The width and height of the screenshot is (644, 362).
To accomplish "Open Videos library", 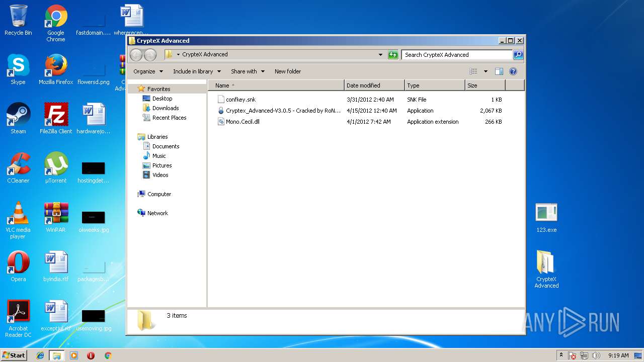I will (160, 175).
